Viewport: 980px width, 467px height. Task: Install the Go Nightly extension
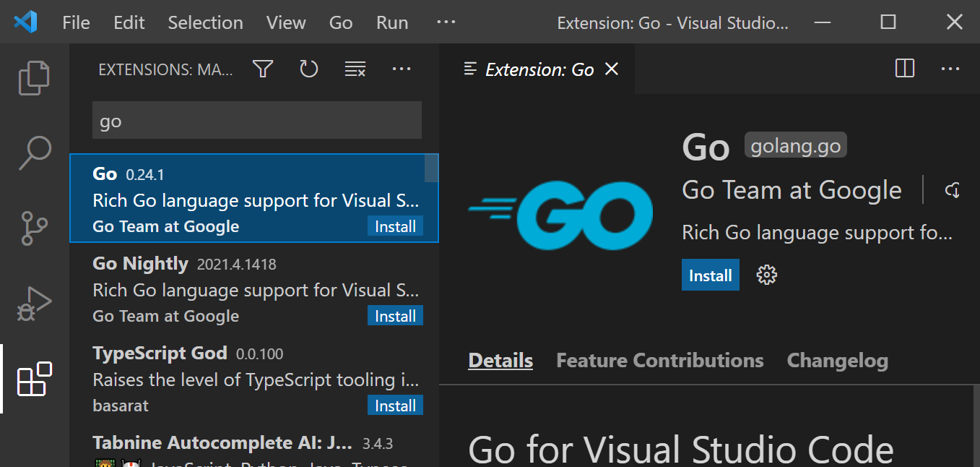click(395, 316)
